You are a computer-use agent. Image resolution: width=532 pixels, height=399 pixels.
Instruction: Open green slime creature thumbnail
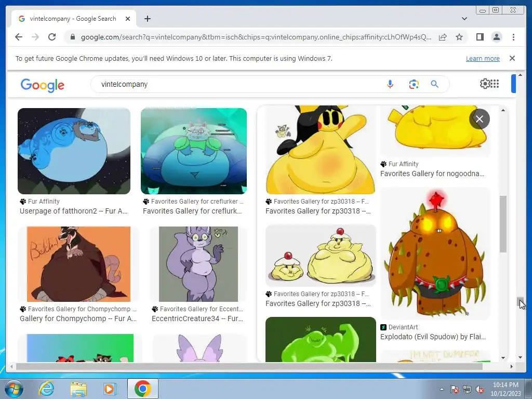pos(321,339)
